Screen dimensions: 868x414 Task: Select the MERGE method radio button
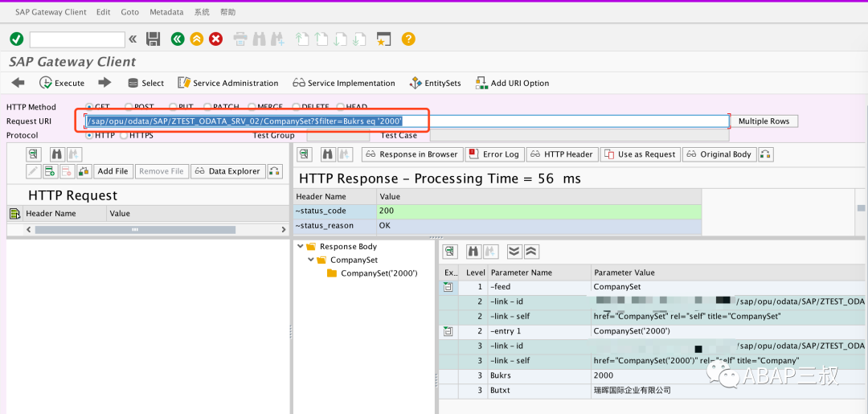point(252,106)
